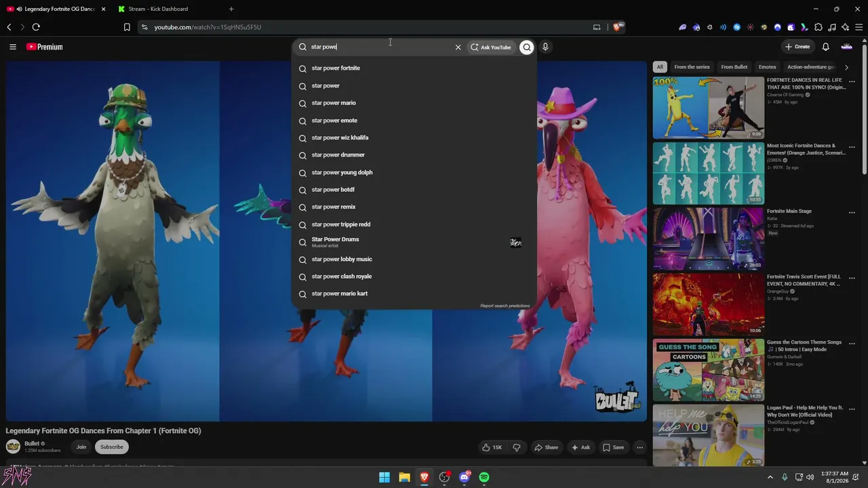Select the All filter chip
Viewport: 868px width, 488px height.
tap(660, 67)
